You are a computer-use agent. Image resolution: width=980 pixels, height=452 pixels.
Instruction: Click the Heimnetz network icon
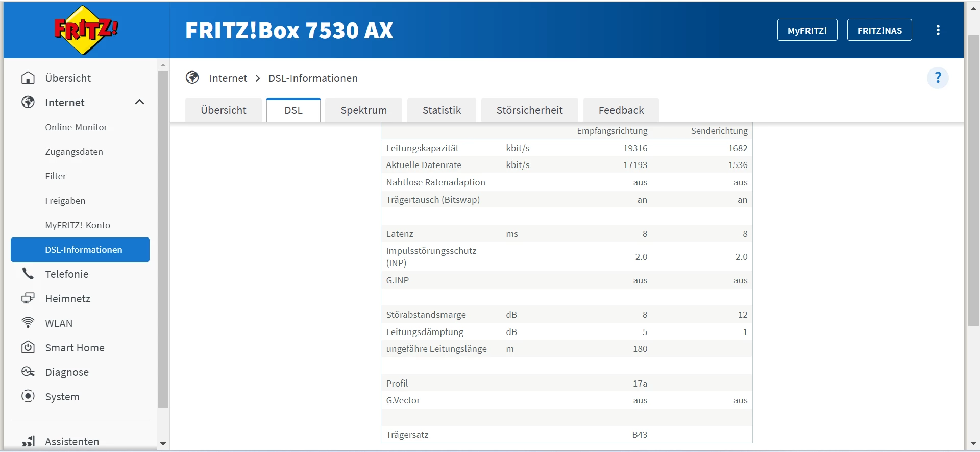pos(28,298)
